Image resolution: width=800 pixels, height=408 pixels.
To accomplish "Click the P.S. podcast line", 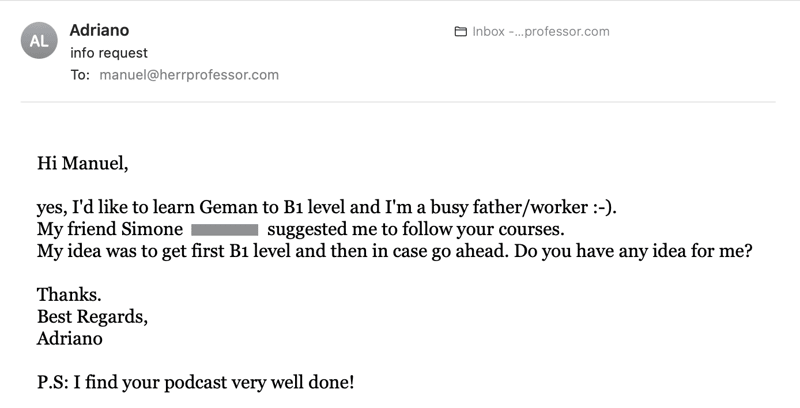I will coord(195,382).
